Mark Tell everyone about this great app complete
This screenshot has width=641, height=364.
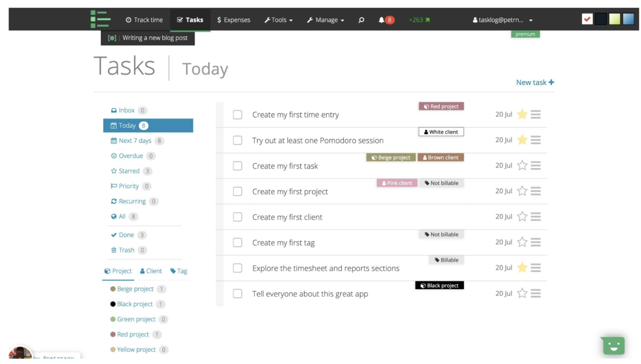click(x=237, y=294)
